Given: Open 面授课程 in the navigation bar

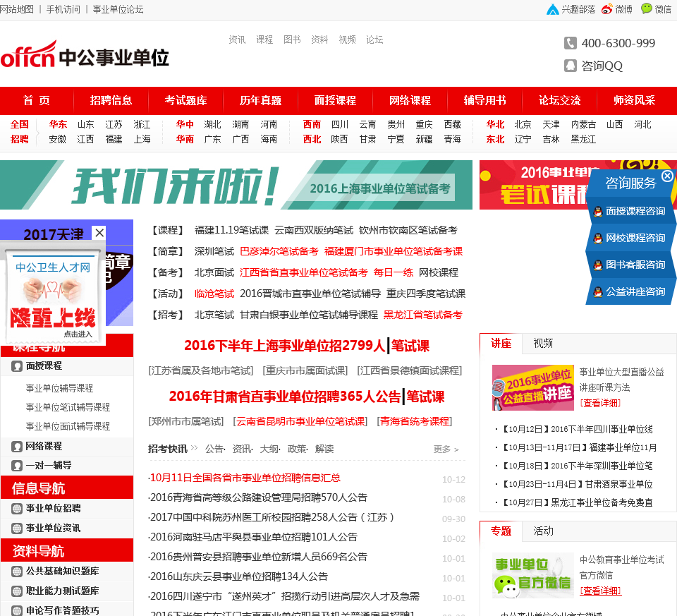Looking at the screenshot, I should 335,101.
